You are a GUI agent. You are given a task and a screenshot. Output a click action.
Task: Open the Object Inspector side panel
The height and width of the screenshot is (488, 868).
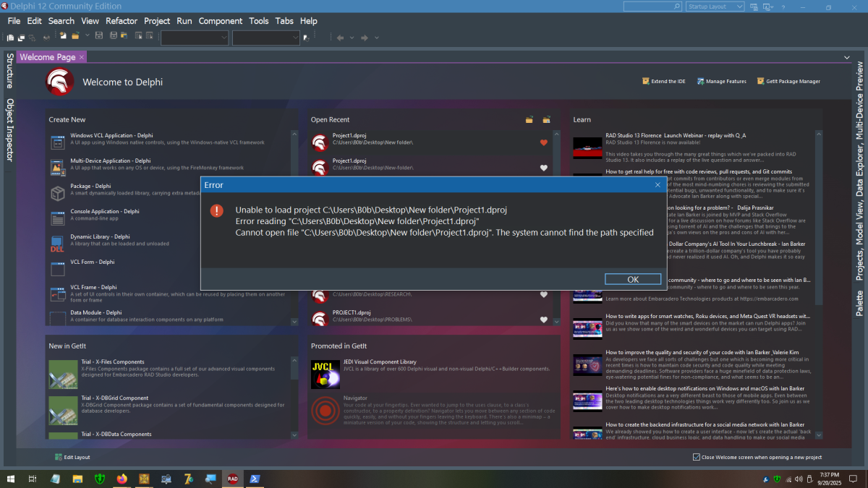[9, 130]
